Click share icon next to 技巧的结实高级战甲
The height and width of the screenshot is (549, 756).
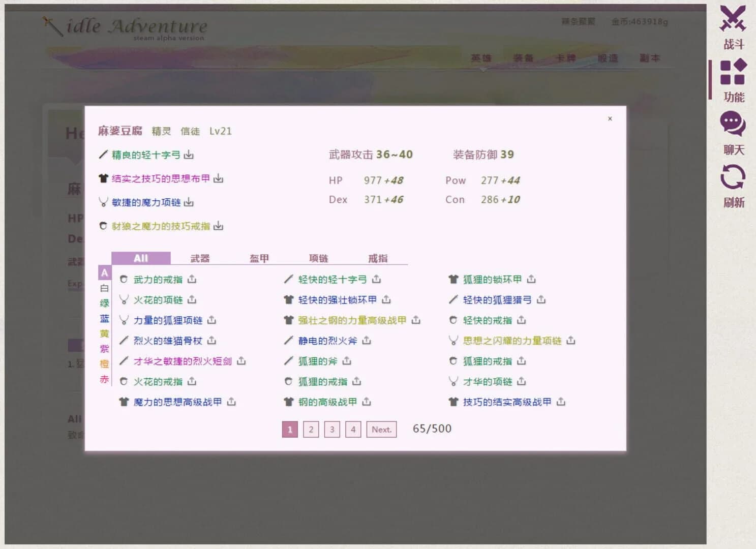(x=561, y=402)
